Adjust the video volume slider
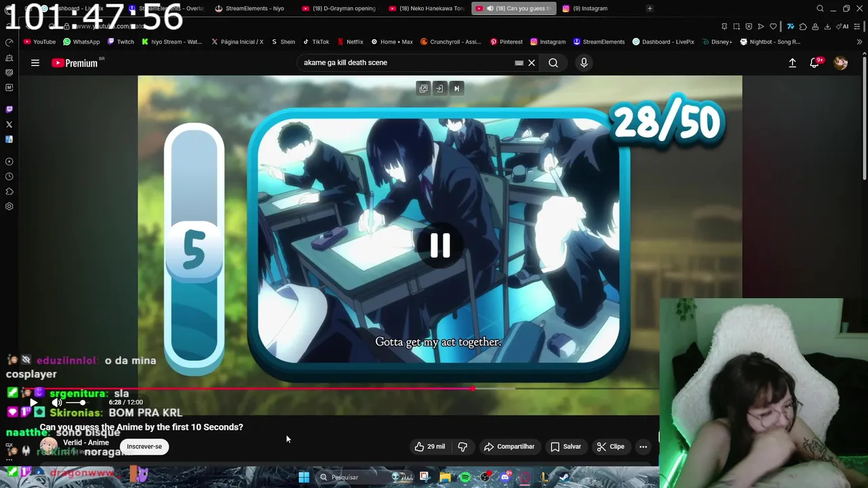Viewport: 868px width, 488px height. (x=76, y=403)
